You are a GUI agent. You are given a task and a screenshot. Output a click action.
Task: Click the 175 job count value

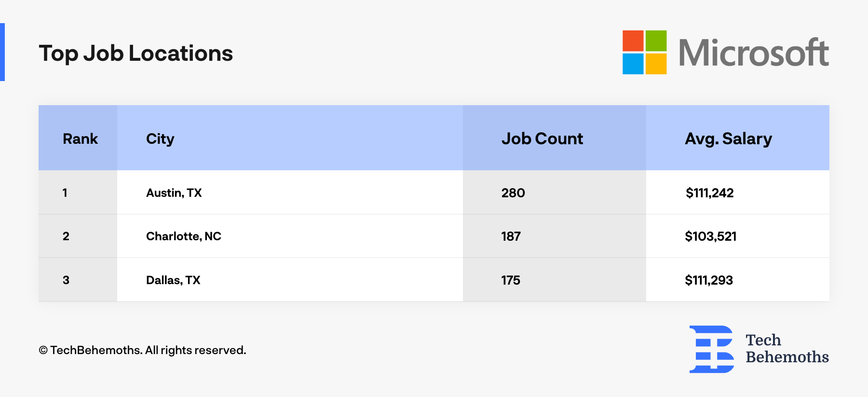tap(511, 280)
